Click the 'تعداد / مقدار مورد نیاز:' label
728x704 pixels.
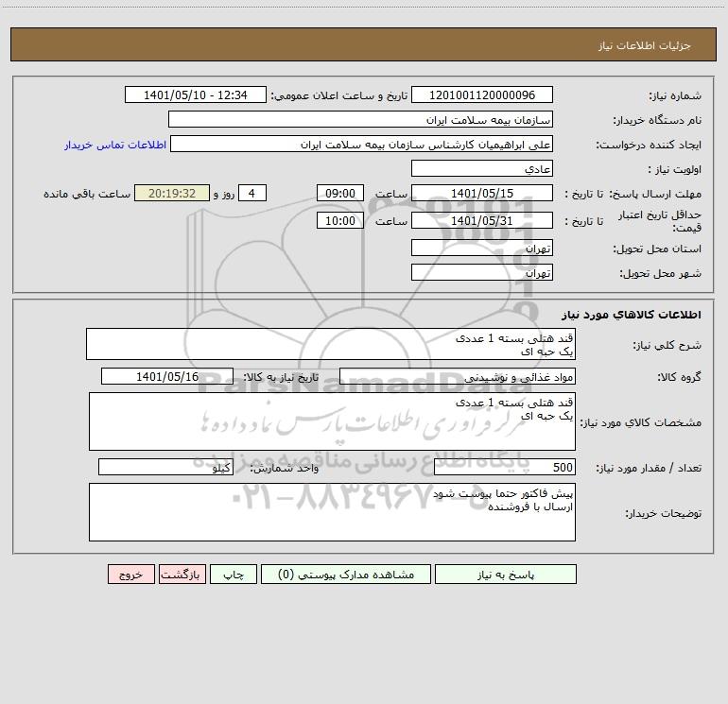pos(649,469)
